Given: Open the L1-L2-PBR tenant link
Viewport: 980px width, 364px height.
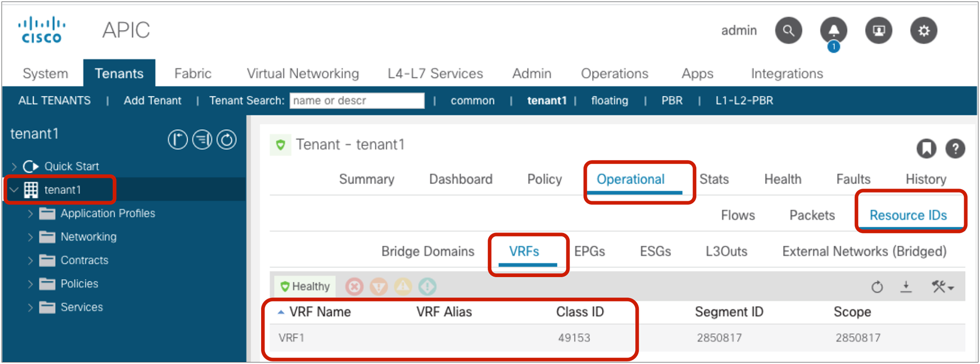Looking at the screenshot, I should pos(744,101).
